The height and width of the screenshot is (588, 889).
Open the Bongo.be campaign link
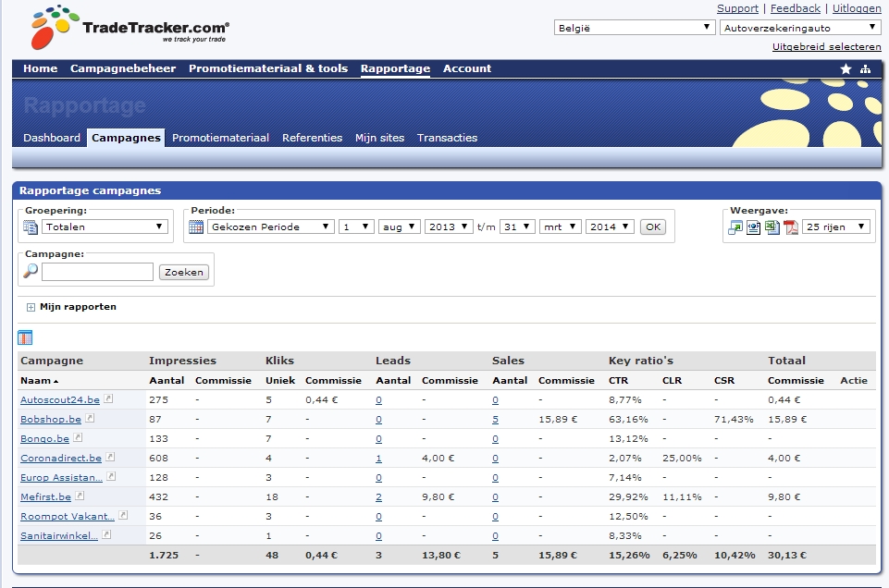(44, 438)
